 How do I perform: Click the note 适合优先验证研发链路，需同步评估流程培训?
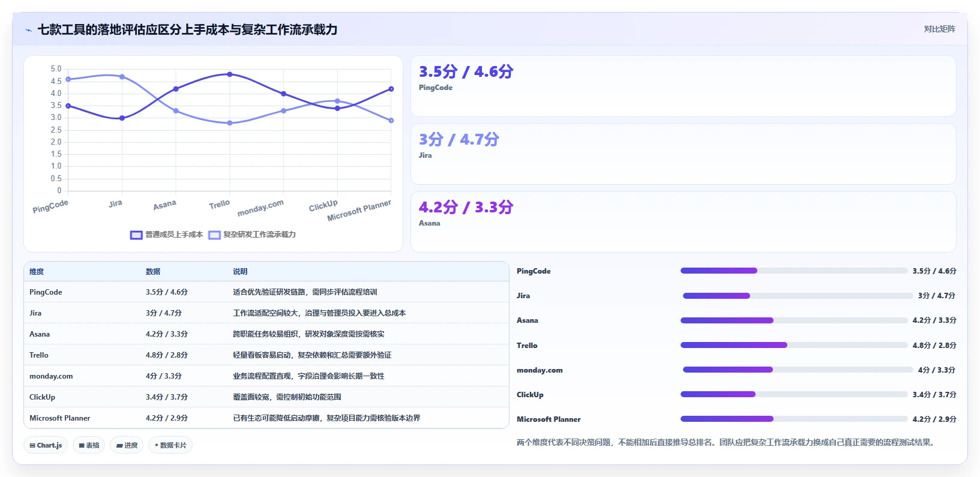[x=305, y=292]
